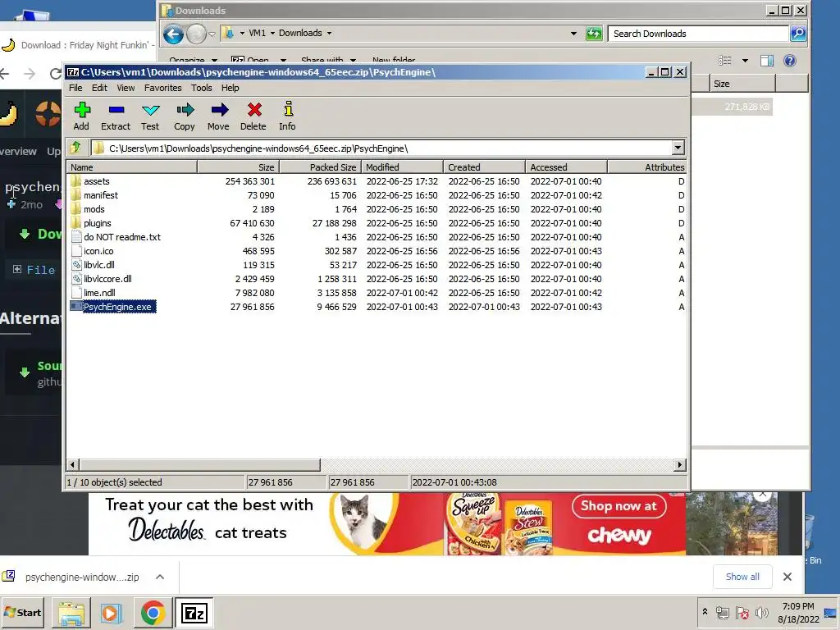Click the volume icon in system tray
This screenshot has width=840, height=630.
point(762,612)
